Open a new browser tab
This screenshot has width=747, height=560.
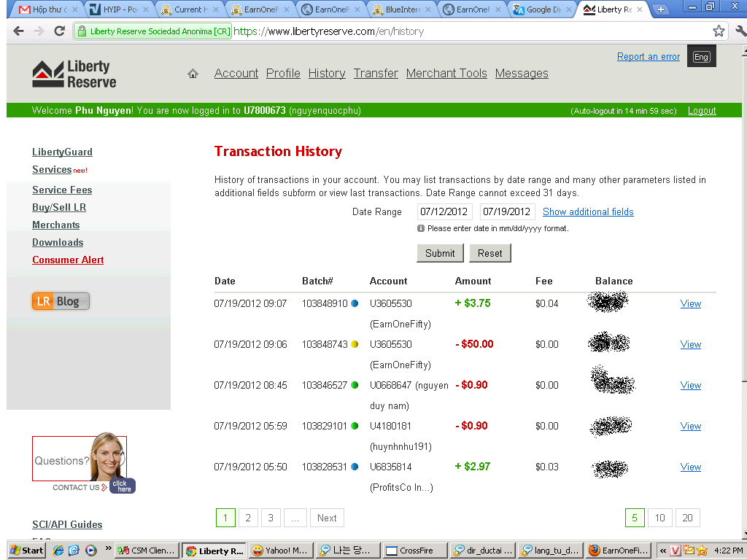click(x=660, y=9)
